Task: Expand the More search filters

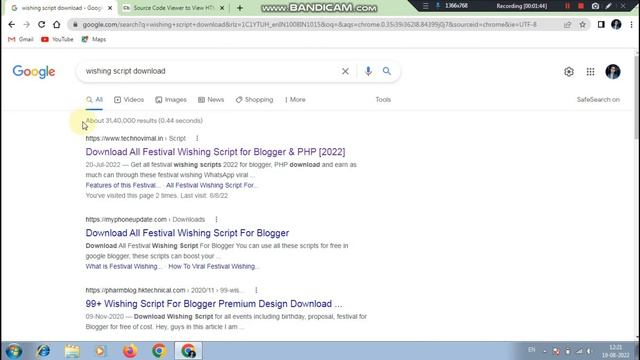Action: click(295, 100)
